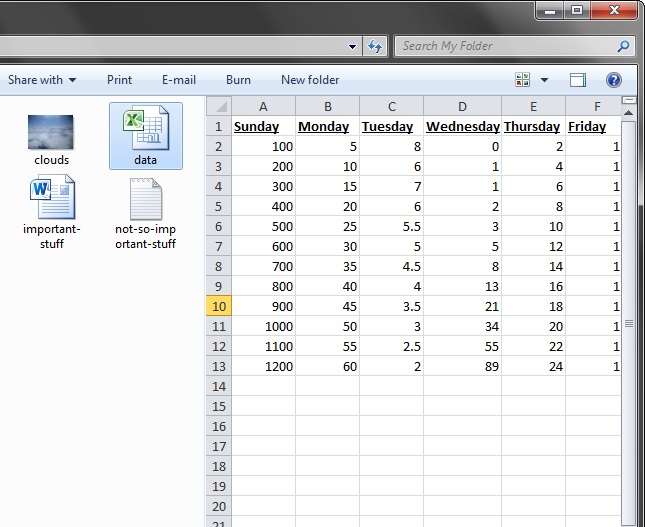
Task: Click the Sunday header cell
Action: [263, 126]
